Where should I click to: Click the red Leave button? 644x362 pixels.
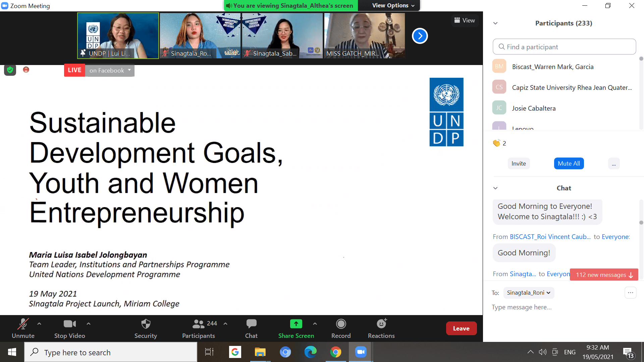tap(461, 328)
